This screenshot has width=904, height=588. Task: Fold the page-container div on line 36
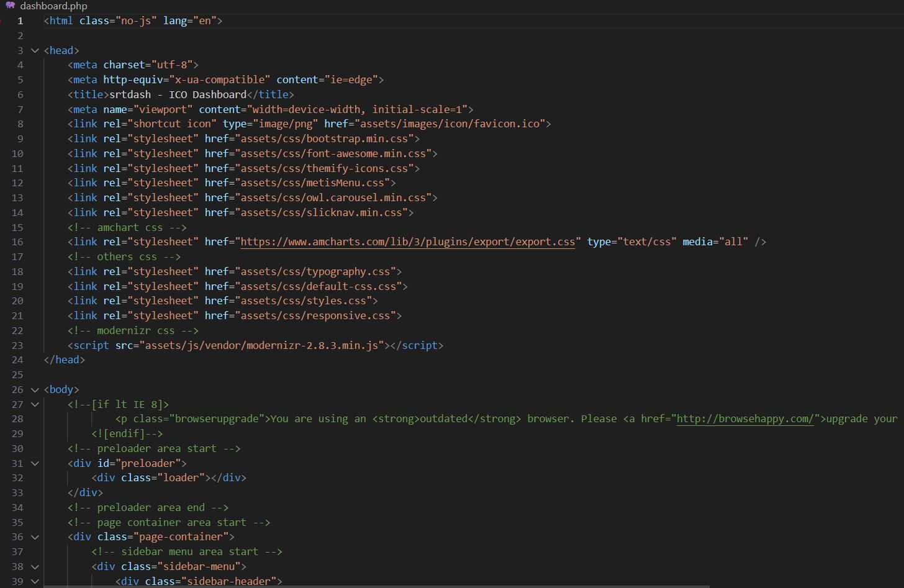click(35, 536)
